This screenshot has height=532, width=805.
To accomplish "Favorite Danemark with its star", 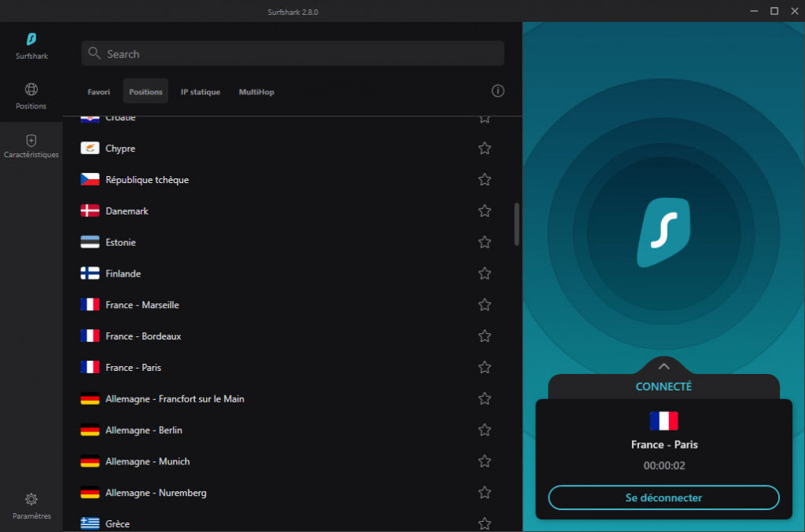I will (x=484, y=211).
